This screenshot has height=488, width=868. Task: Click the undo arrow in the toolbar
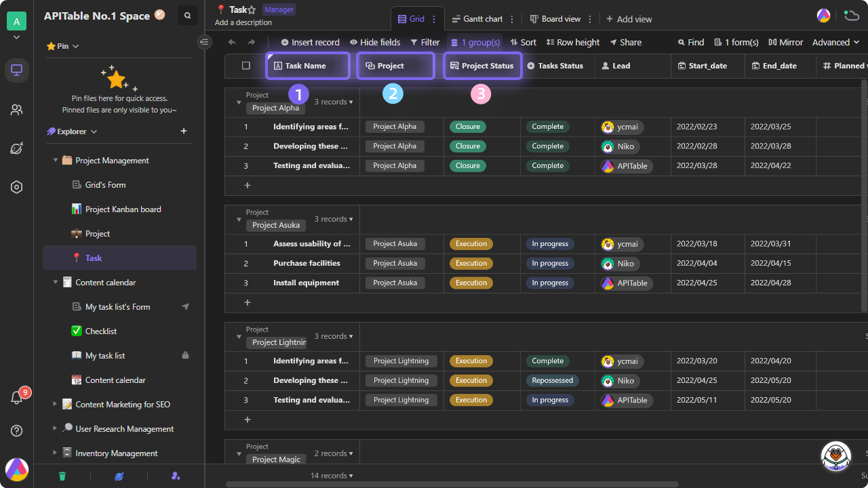tap(232, 42)
